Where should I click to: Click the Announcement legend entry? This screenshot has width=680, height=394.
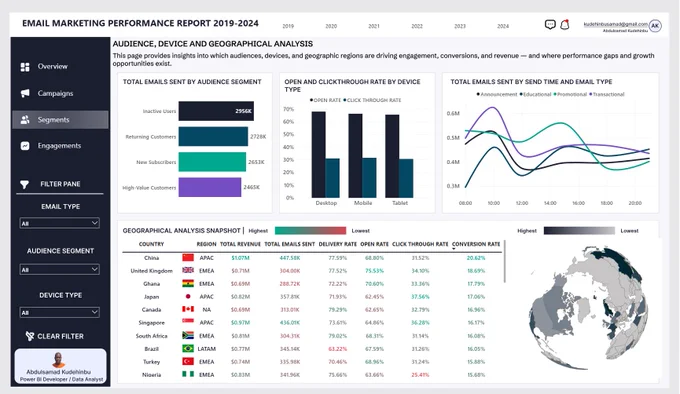tap(497, 94)
